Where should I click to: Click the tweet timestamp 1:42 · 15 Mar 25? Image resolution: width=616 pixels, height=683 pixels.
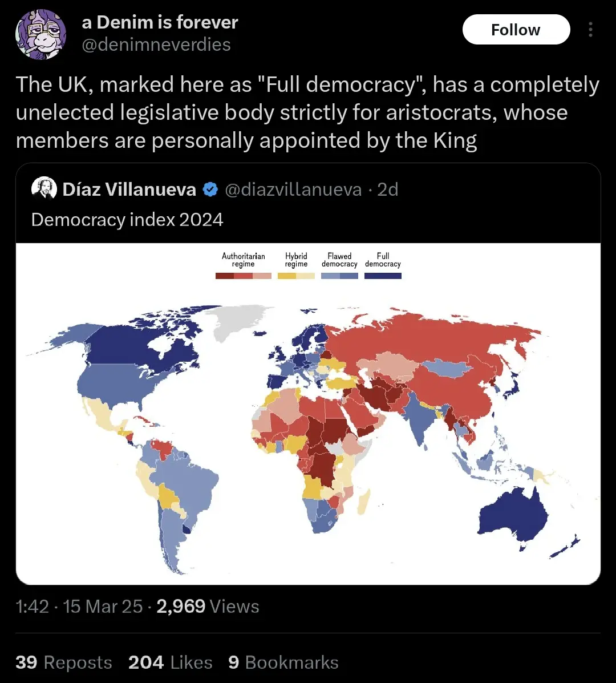pos(79,606)
